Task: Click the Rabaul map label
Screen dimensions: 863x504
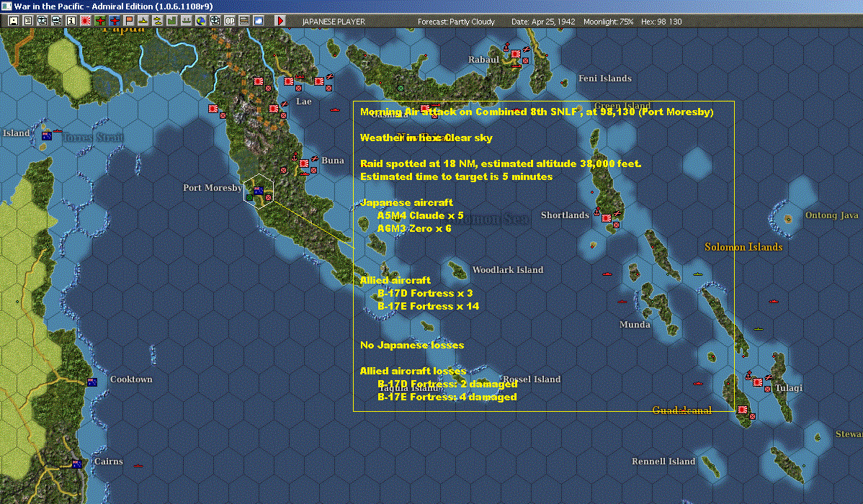Action: [x=483, y=60]
